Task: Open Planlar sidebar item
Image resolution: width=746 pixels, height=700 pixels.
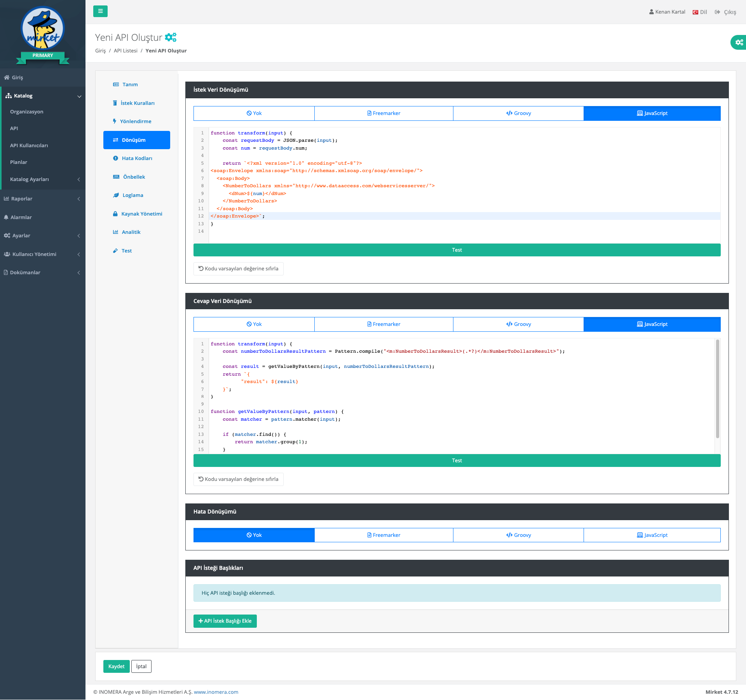Action: [19, 162]
